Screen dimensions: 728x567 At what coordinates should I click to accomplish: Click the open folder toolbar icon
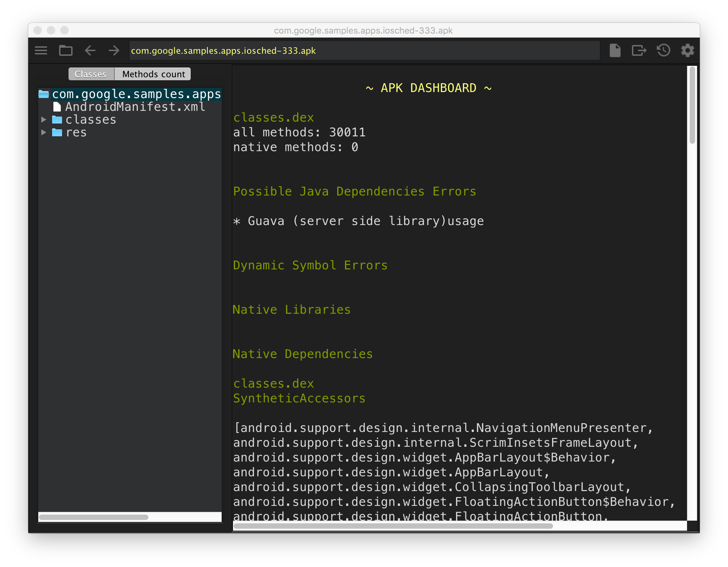pos(66,50)
